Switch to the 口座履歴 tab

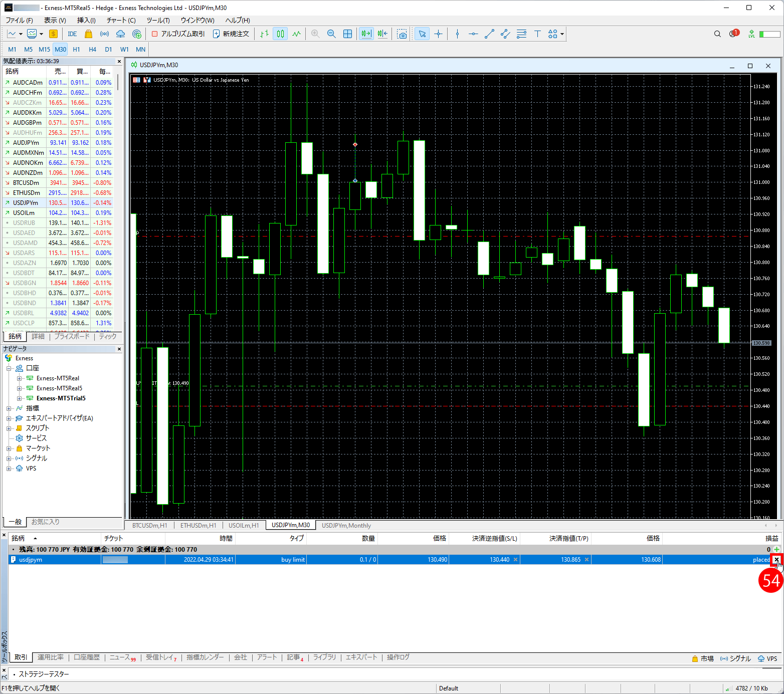pos(87,657)
